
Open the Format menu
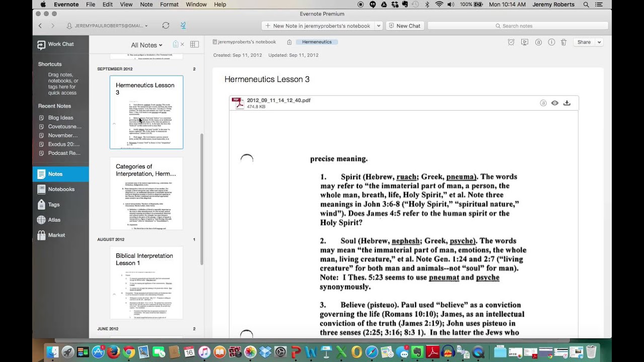click(x=169, y=5)
